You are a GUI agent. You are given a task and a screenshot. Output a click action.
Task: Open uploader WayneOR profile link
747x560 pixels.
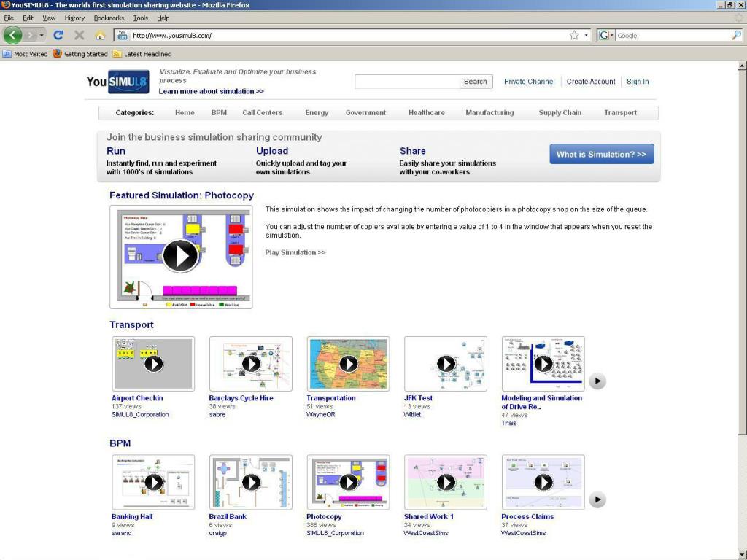pyautogui.click(x=321, y=414)
